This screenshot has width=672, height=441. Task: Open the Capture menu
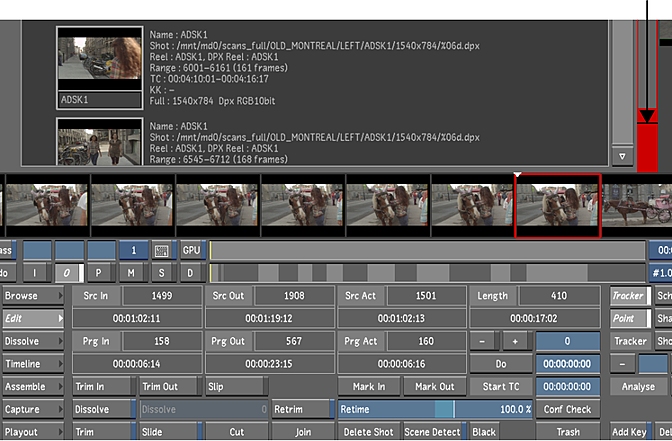pos(33,409)
